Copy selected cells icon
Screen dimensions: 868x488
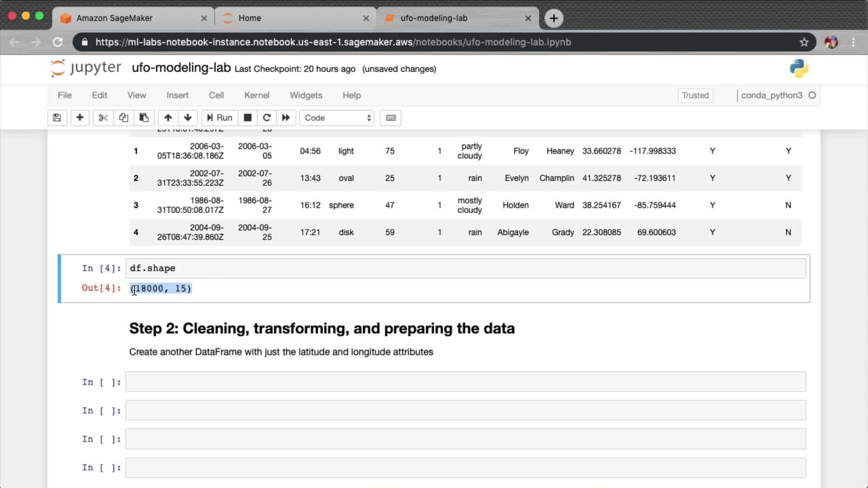coord(123,118)
